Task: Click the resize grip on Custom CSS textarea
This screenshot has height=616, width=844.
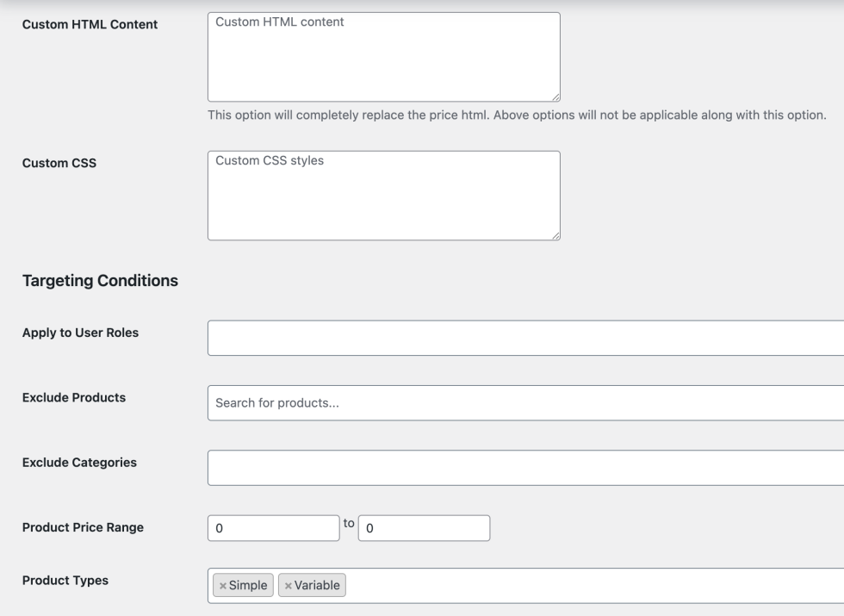Action: 555,233
